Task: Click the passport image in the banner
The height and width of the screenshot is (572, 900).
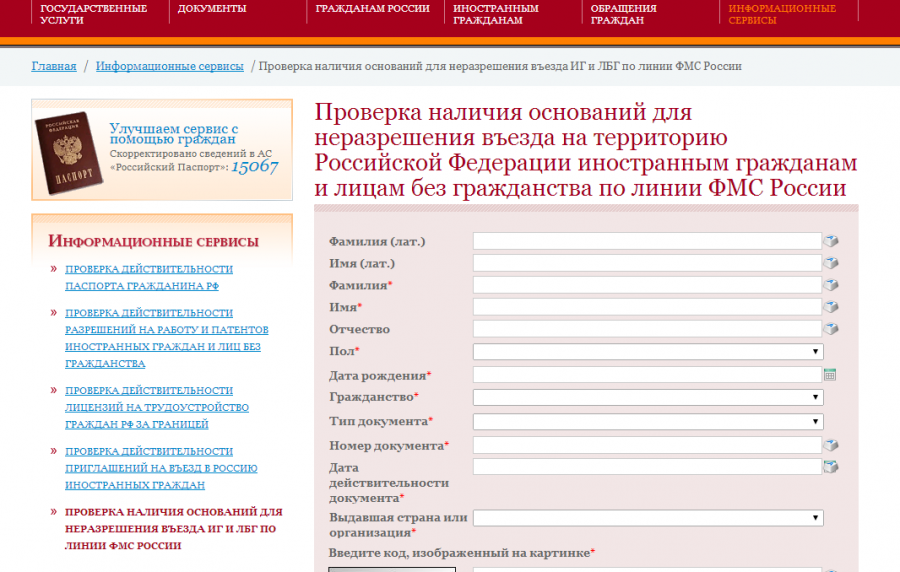Action: (68, 152)
